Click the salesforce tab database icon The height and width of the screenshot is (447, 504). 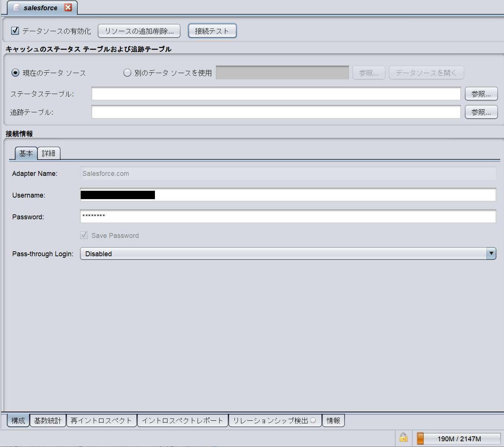(16, 8)
